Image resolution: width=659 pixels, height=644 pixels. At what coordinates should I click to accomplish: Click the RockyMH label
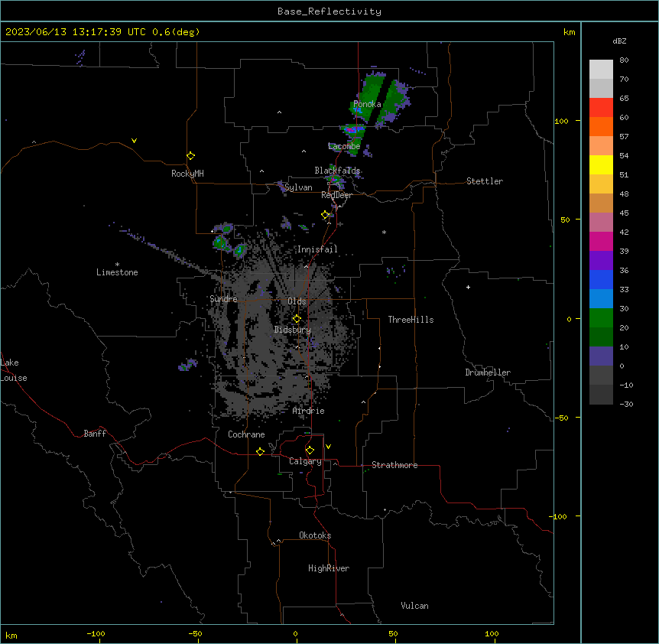[x=187, y=174]
